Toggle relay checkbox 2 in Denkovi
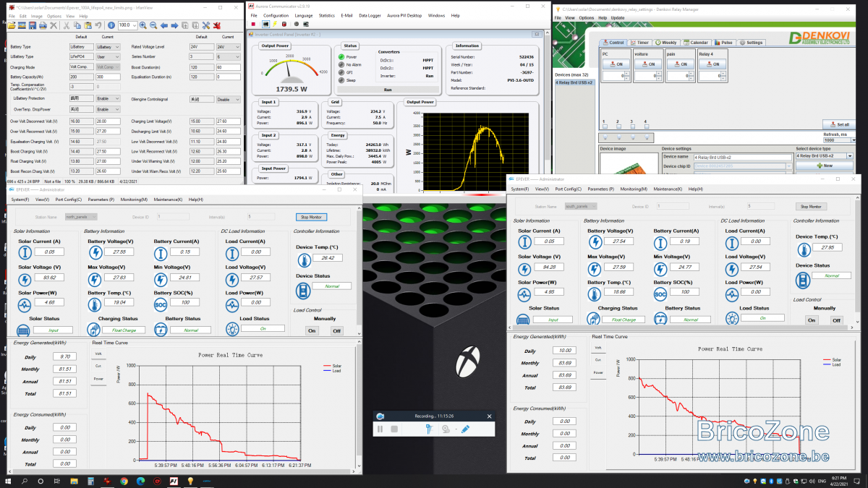The image size is (868, 488). click(618, 127)
